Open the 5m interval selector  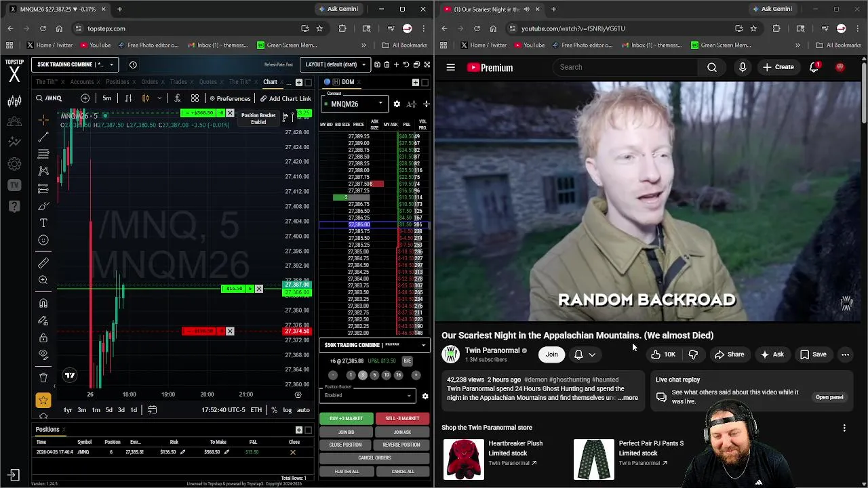point(107,98)
